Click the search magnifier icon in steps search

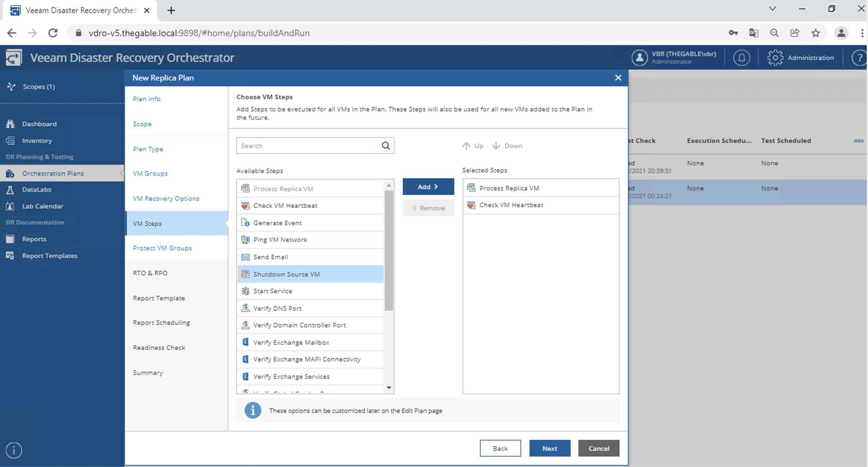(x=386, y=146)
